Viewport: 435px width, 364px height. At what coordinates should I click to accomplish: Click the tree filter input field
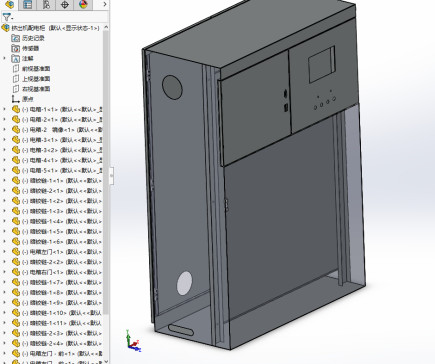pos(60,17)
